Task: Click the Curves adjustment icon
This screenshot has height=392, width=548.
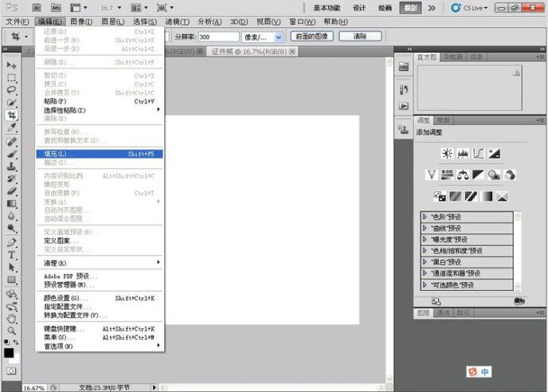Action: [x=479, y=153]
